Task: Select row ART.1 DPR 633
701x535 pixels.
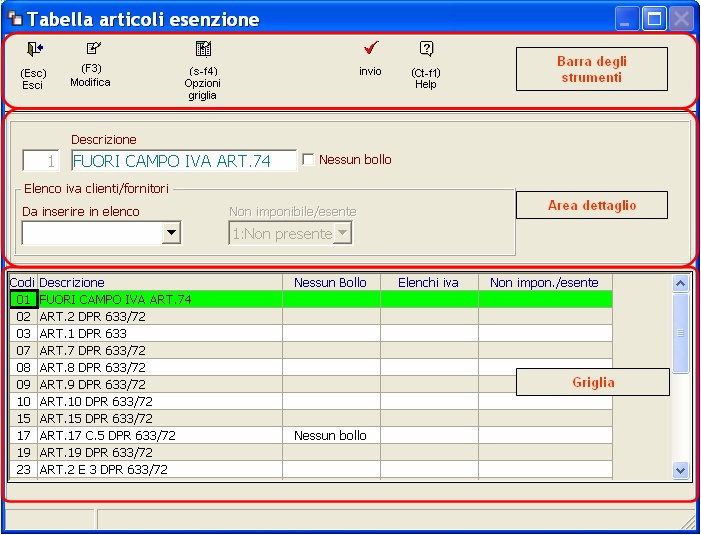Action: (311, 333)
